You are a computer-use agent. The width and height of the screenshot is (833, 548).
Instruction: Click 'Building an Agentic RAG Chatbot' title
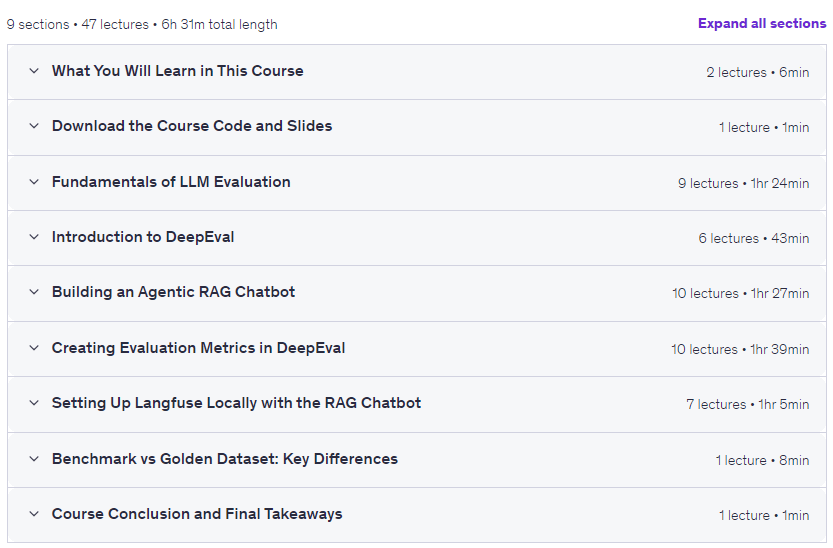coord(173,292)
